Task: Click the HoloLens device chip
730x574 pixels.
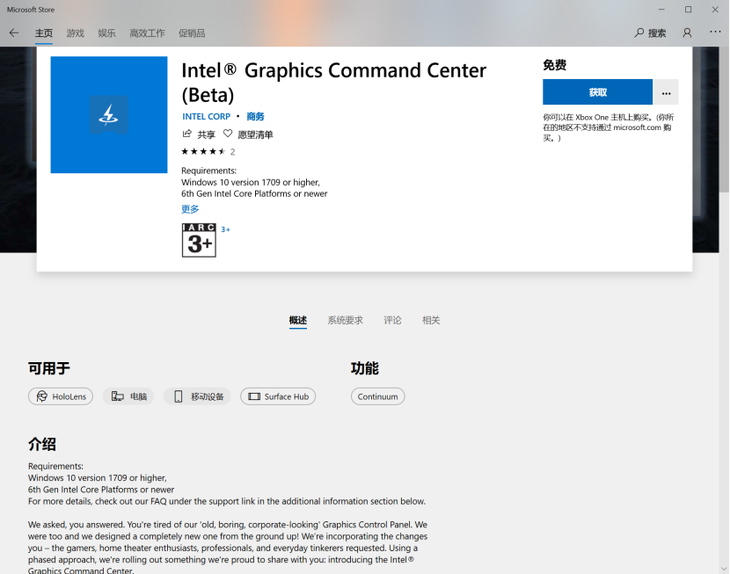Action: [x=61, y=396]
